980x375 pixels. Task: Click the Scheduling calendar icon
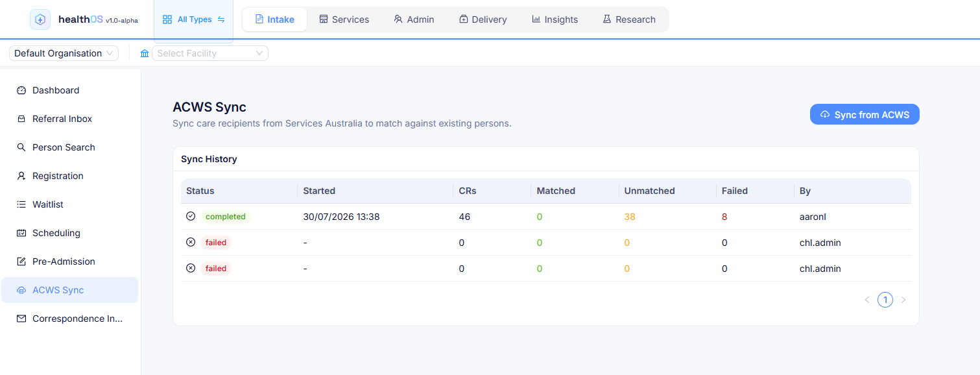(x=21, y=233)
